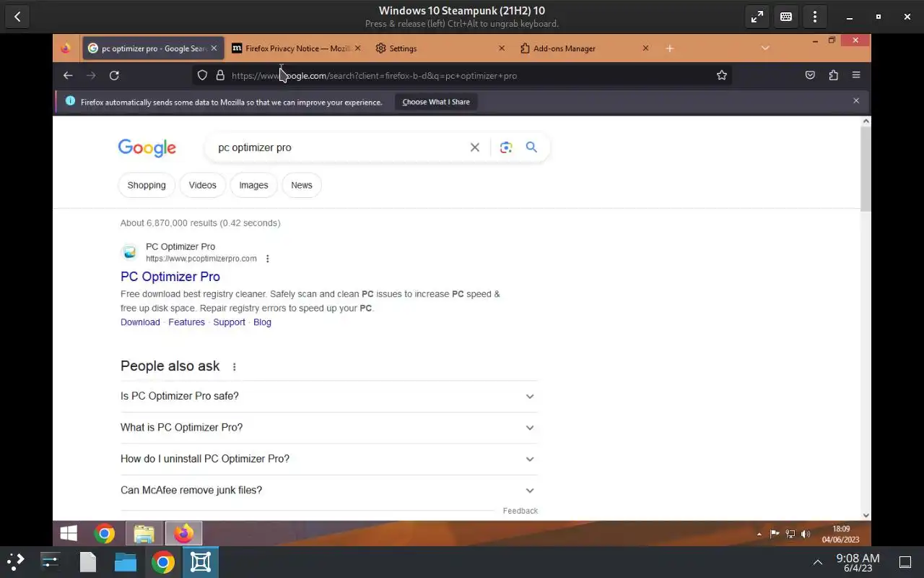The height and width of the screenshot is (578, 924).
Task: Open File Explorer in the VM taskbar
Action: (144, 534)
